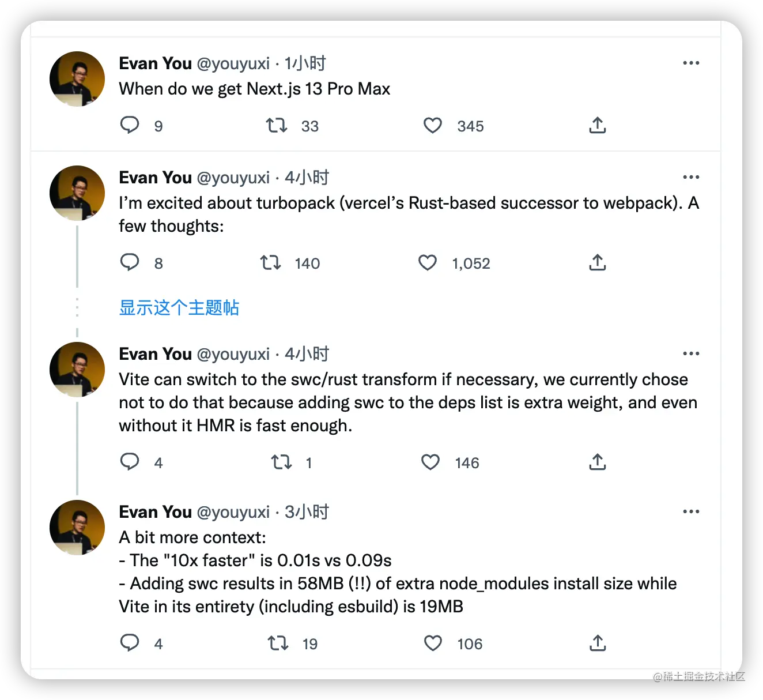This screenshot has height=700, width=763.
Task: Share the turbopack excitement tweet
Action: tap(598, 262)
